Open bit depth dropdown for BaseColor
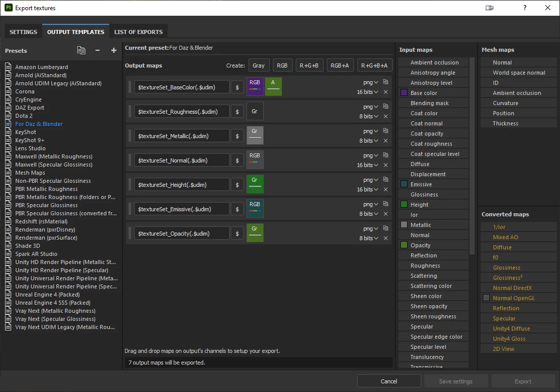 pyautogui.click(x=367, y=92)
